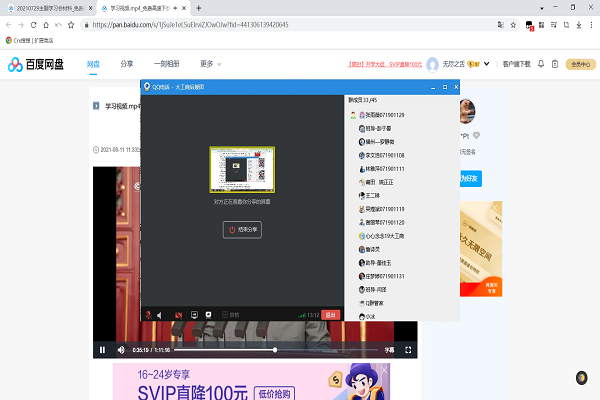Open the video subtitles option

pyautogui.click(x=389, y=350)
